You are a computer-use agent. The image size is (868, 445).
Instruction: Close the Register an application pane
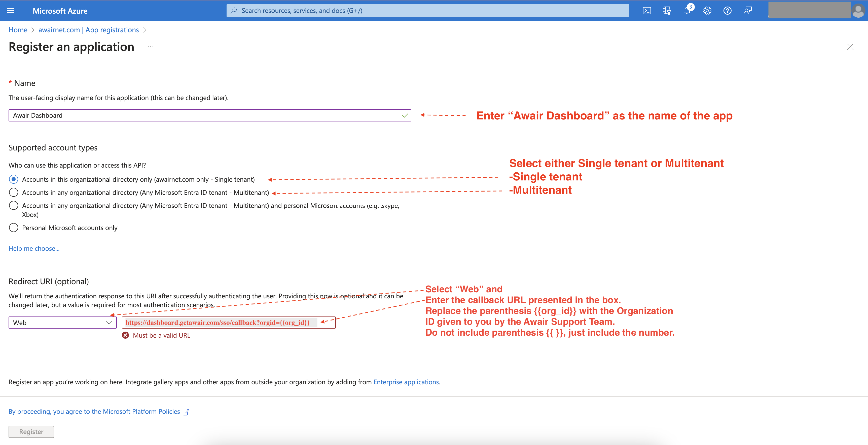[850, 47]
